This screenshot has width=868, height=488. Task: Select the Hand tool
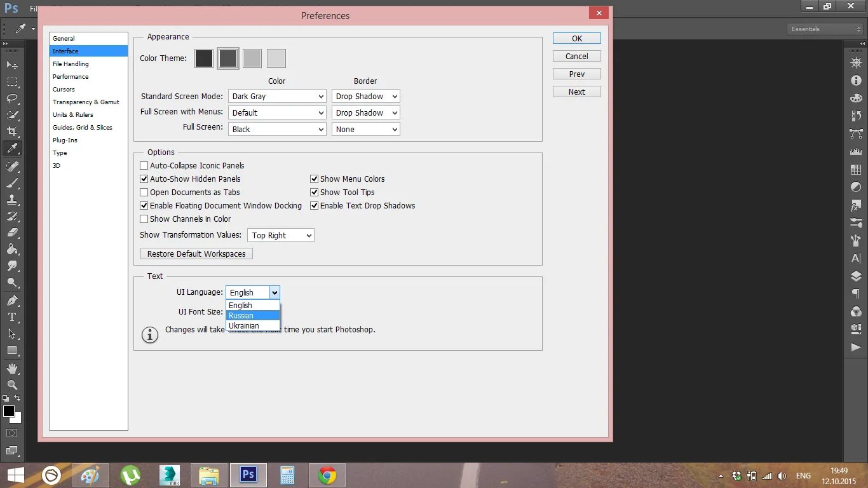[x=12, y=368]
